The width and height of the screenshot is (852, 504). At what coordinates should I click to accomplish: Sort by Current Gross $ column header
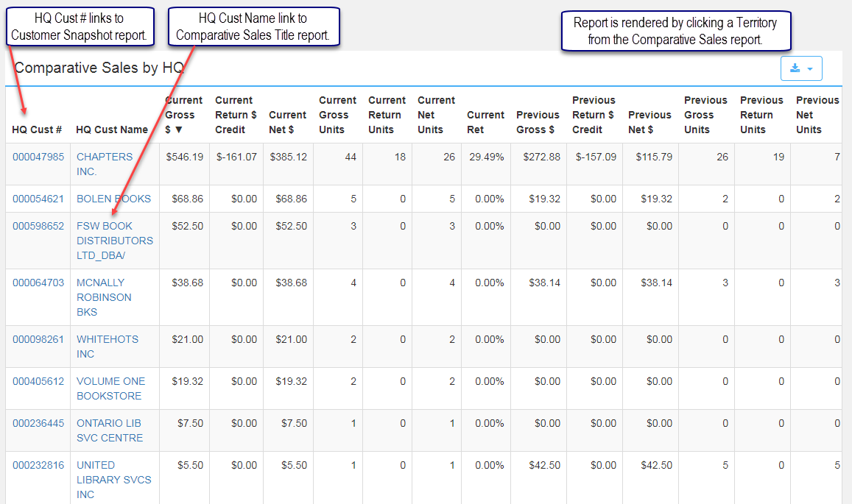click(183, 115)
